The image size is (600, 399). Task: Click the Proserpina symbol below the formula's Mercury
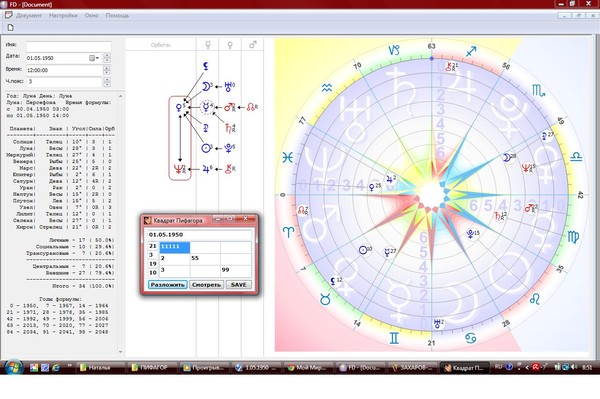coord(205,128)
